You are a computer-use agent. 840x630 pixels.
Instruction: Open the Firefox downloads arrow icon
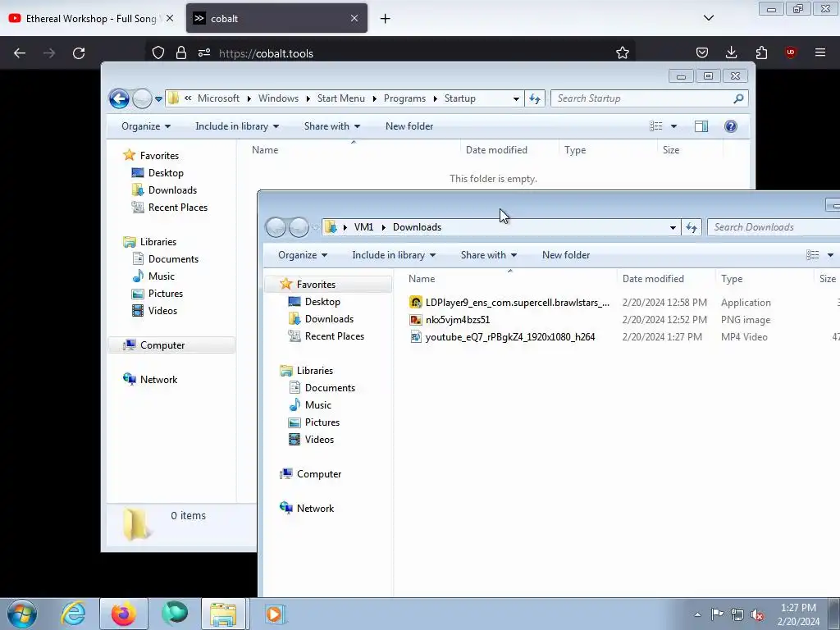[731, 52]
